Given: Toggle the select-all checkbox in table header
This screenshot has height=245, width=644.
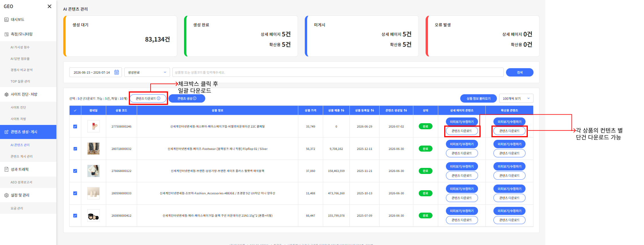Looking at the screenshot, I should (75, 110).
